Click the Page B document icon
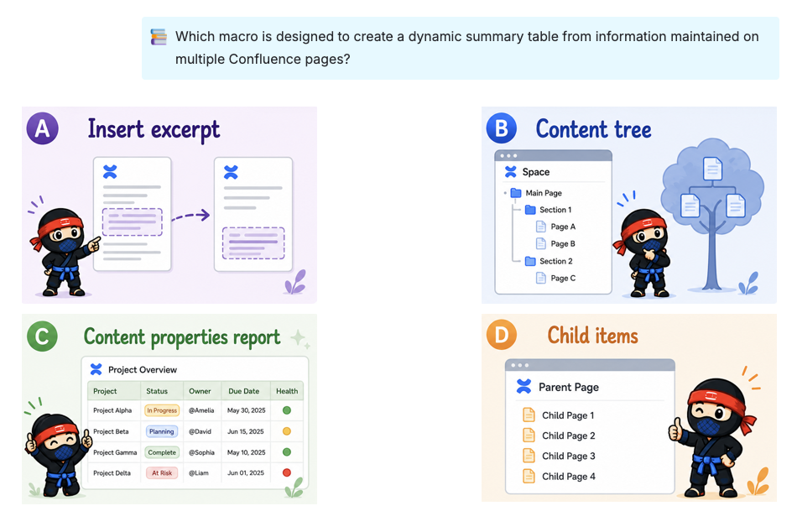The width and height of the screenshot is (797, 532). 541,243
